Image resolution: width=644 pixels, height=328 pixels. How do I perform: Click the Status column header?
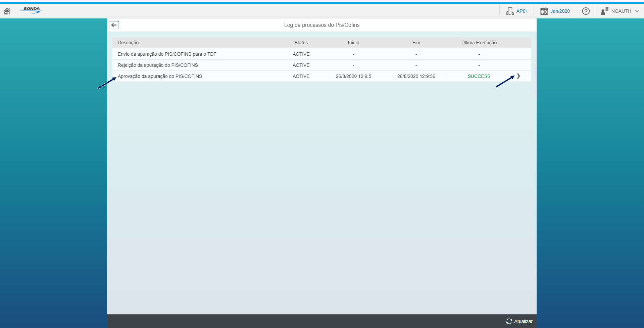coord(301,43)
